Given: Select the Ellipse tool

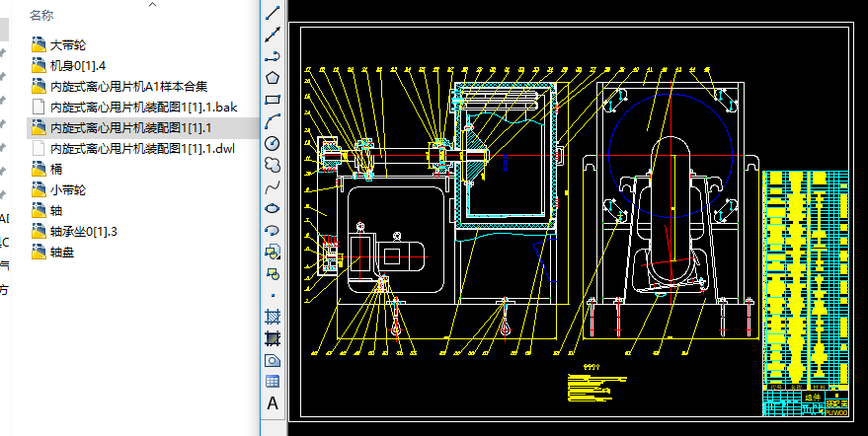Looking at the screenshot, I should click(x=274, y=207).
